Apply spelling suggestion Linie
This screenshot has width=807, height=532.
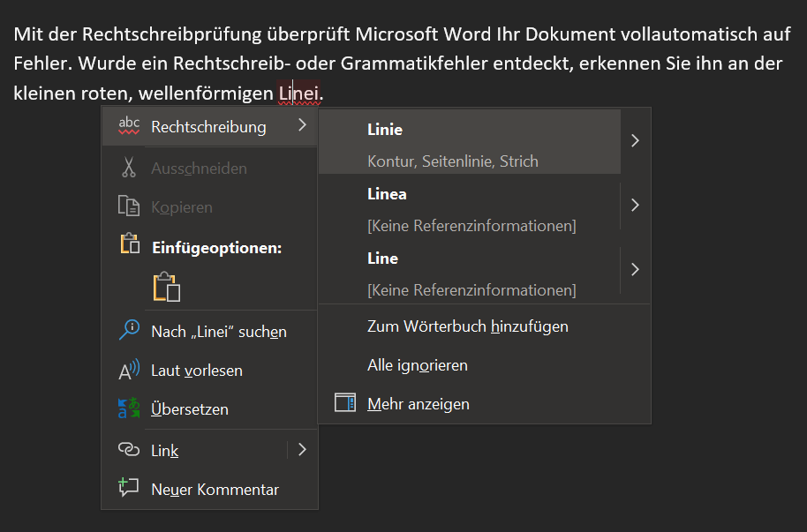coord(470,141)
